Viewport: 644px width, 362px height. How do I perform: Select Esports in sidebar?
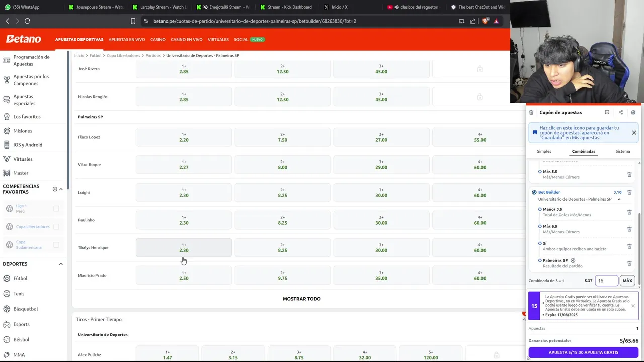coord(21,324)
